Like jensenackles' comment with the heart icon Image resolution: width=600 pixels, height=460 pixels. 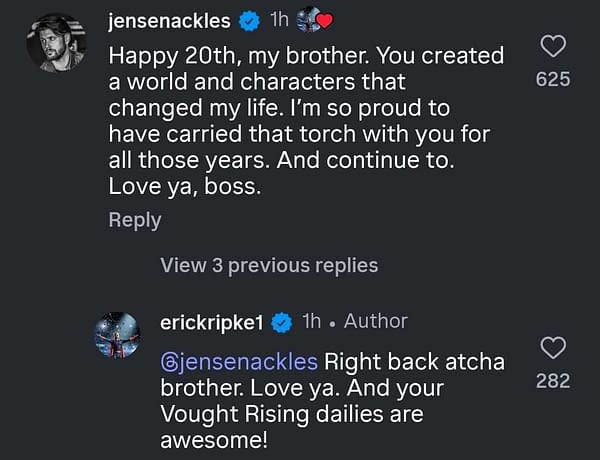click(x=552, y=46)
